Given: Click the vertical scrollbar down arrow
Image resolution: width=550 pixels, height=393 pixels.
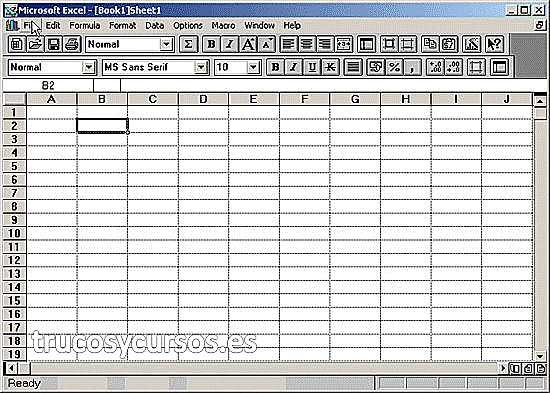Looking at the screenshot, I should coord(540,356).
